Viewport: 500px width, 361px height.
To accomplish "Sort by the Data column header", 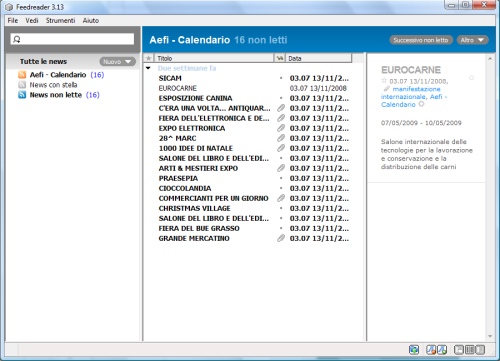I will click(x=319, y=58).
